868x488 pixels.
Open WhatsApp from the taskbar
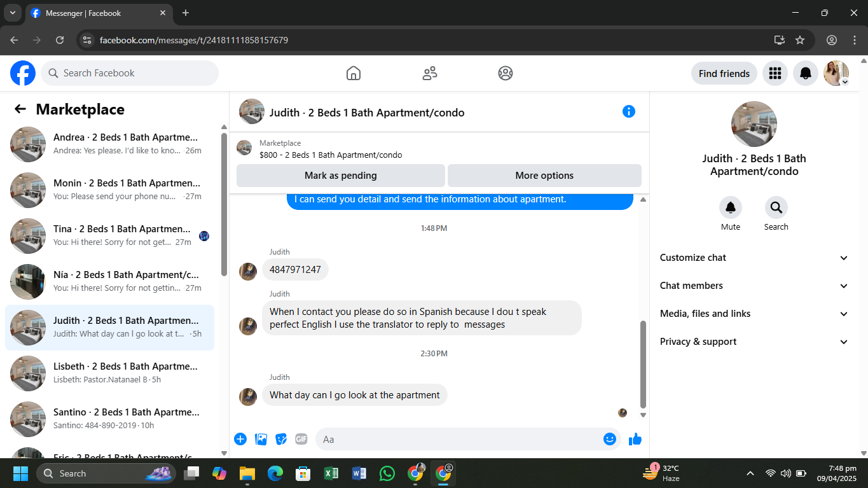(387, 473)
